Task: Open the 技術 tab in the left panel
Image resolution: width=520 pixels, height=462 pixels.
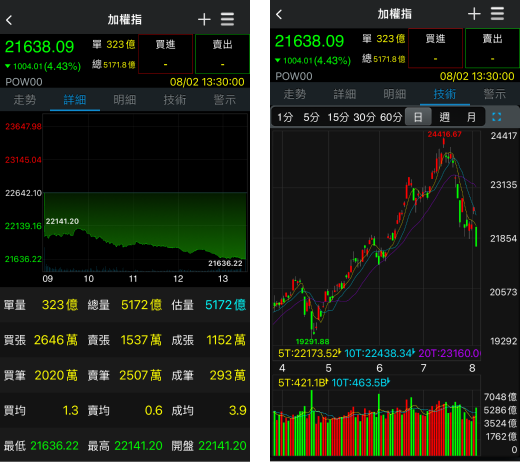Action: pos(175,100)
